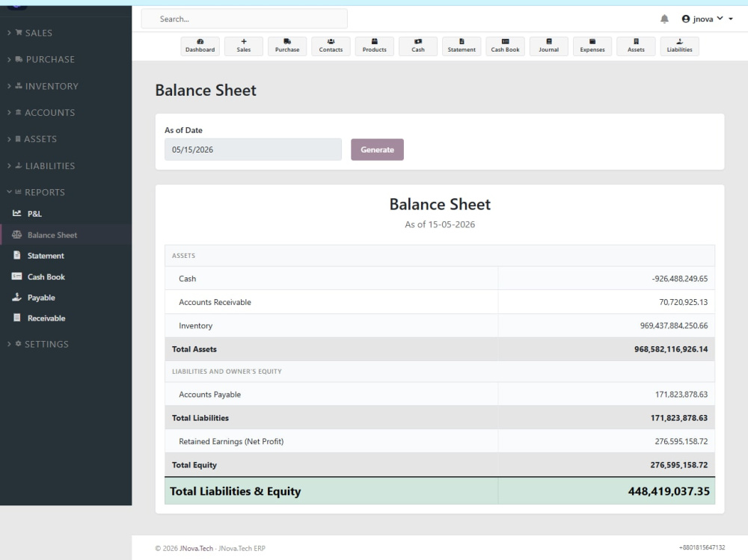This screenshot has width=748, height=560.
Task: Click the Statement document icon in sidebar
Action: (16, 255)
